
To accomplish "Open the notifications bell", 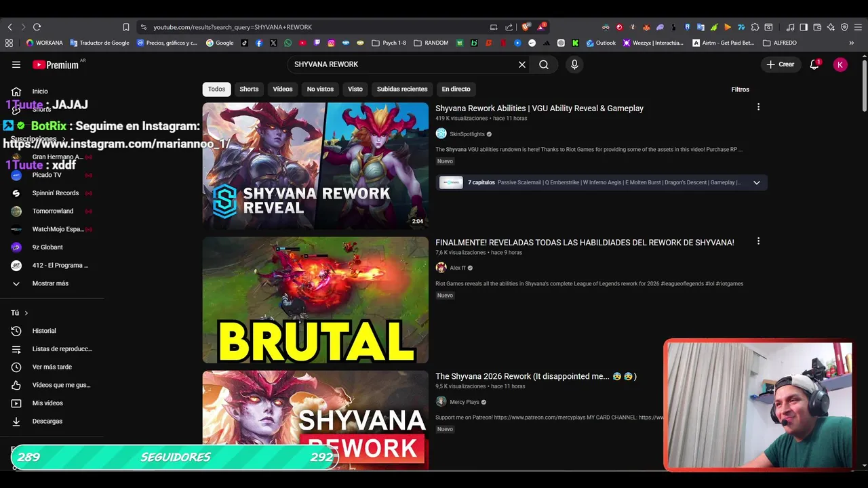I will pyautogui.click(x=814, y=64).
